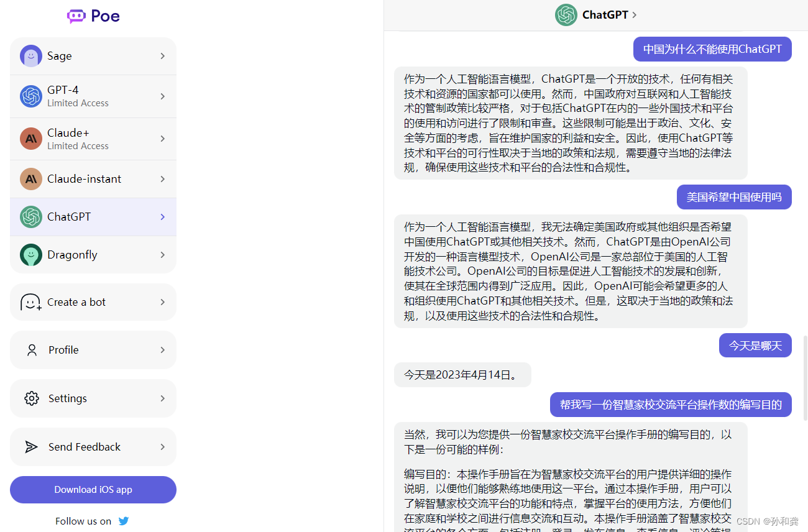Expand the Create a bot chevron
This screenshot has height=532, width=808.
(x=163, y=302)
